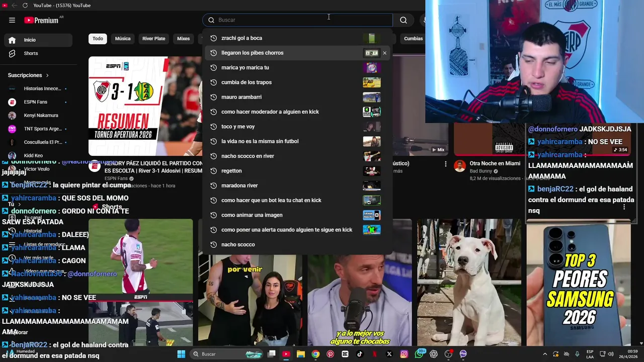Pick suggestion 'mauro arambarri'
Image resolution: width=644 pixels, height=362 pixels.
(x=297, y=97)
